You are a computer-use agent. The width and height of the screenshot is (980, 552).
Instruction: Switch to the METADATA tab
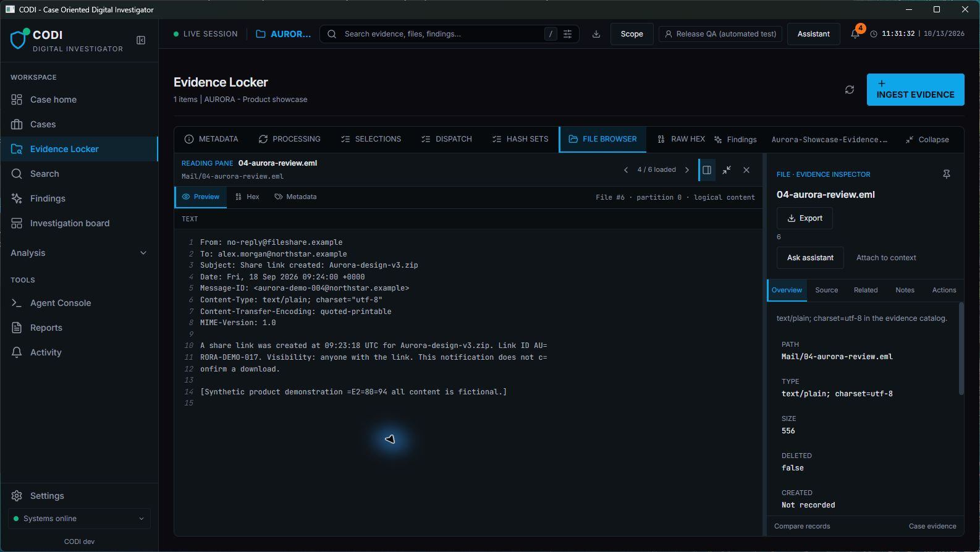click(x=211, y=139)
